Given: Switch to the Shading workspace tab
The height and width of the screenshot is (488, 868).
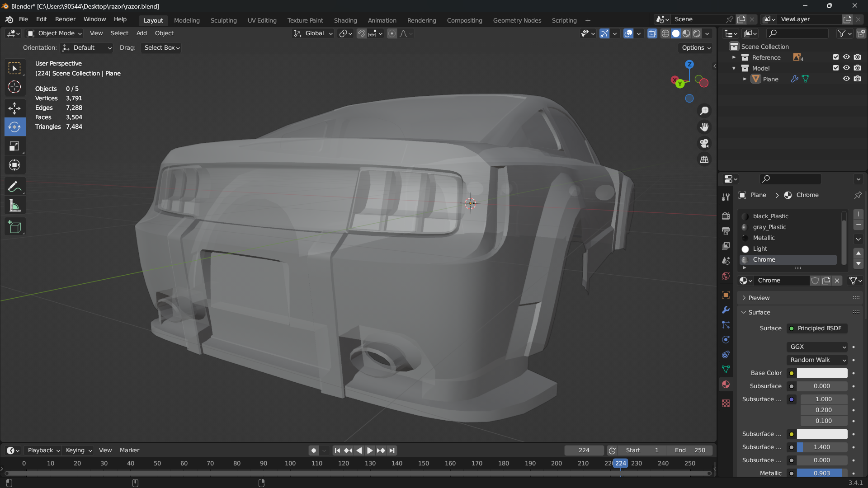Looking at the screenshot, I should pos(345,20).
